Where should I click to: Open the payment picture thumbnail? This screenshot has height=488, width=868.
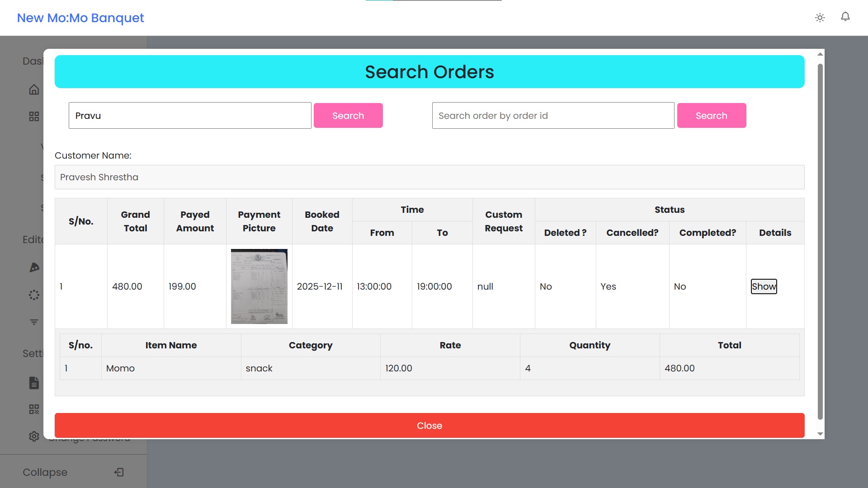click(x=259, y=286)
